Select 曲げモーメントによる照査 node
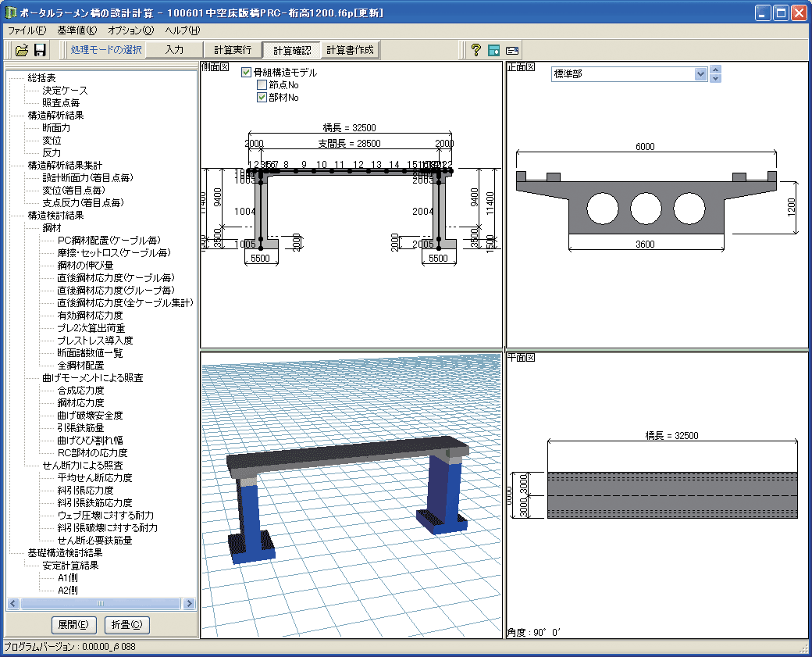The image size is (812, 657). click(x=93, y=378)
